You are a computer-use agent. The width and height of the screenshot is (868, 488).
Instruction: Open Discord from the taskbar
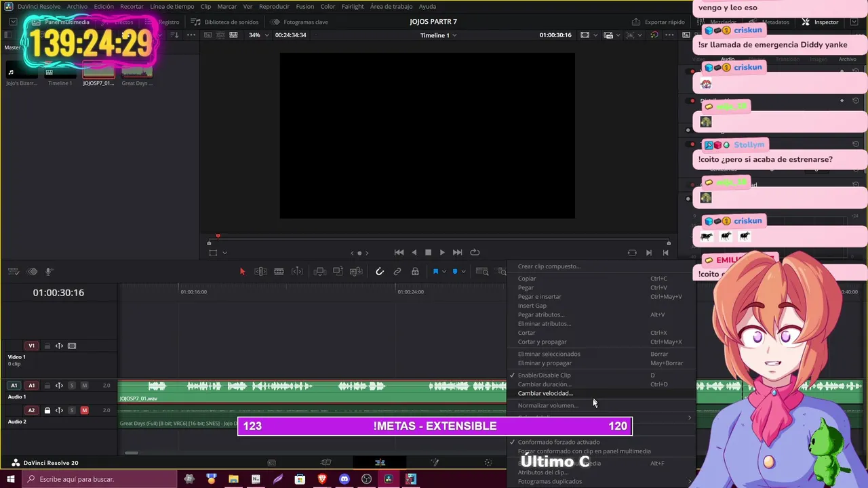344,479
